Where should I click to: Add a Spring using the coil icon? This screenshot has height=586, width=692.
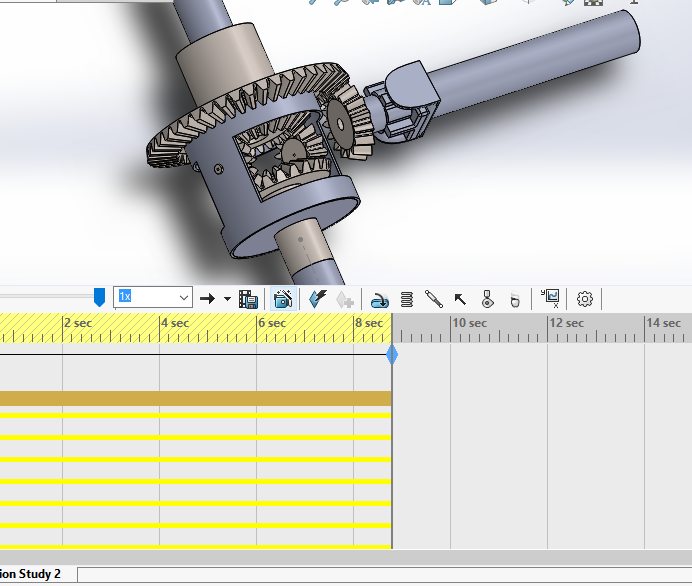[x=407, y=299]
